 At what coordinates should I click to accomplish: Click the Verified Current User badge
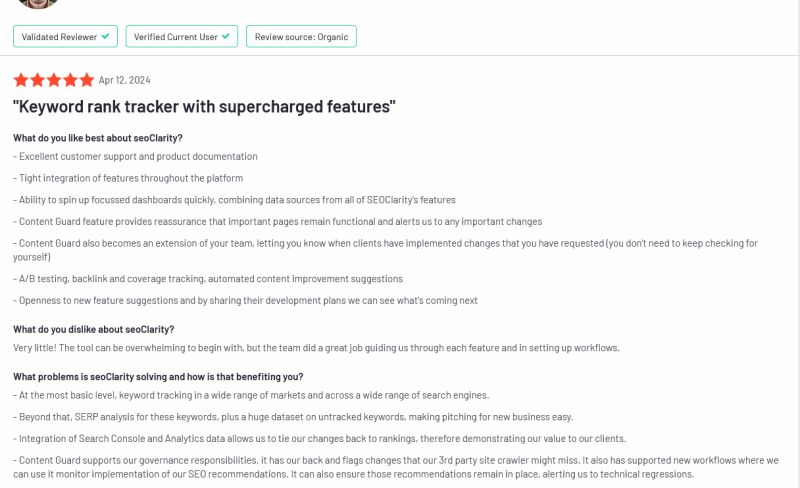pos(182,37)
